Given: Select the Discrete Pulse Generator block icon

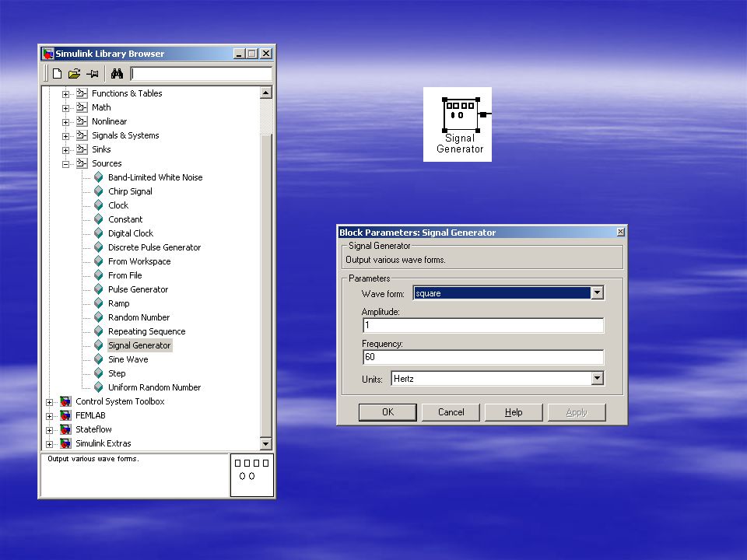Looking at the screenshot, I should (x=99, y=247).
